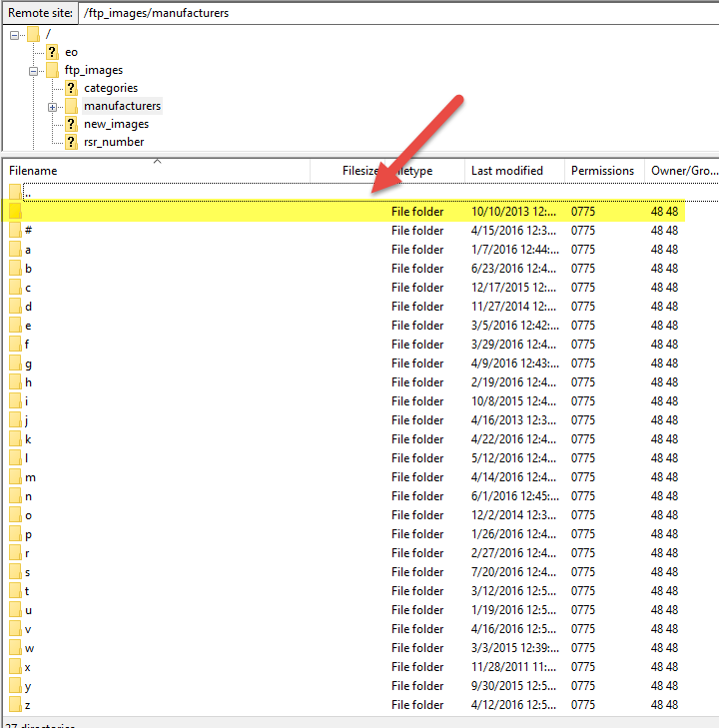Sort by Last modified column header
The image size is (719, 728).
(507, 171)
